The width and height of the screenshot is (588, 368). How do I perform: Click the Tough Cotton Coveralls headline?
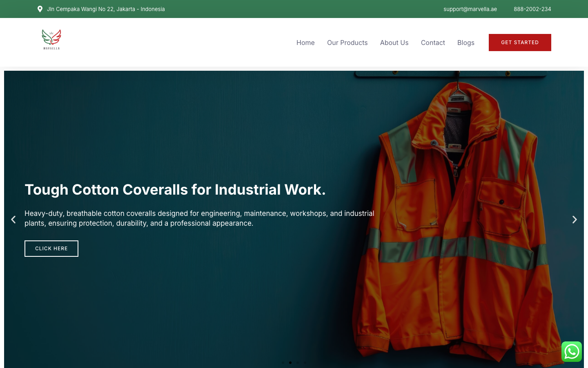pos(175,190)
